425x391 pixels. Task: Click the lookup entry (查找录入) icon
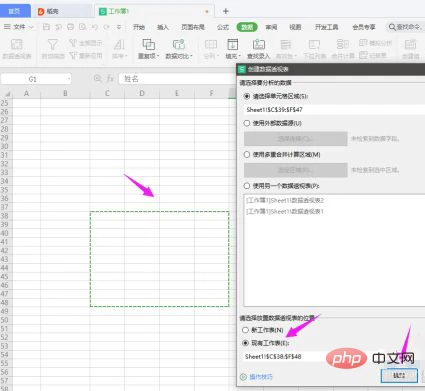[258, 49]
